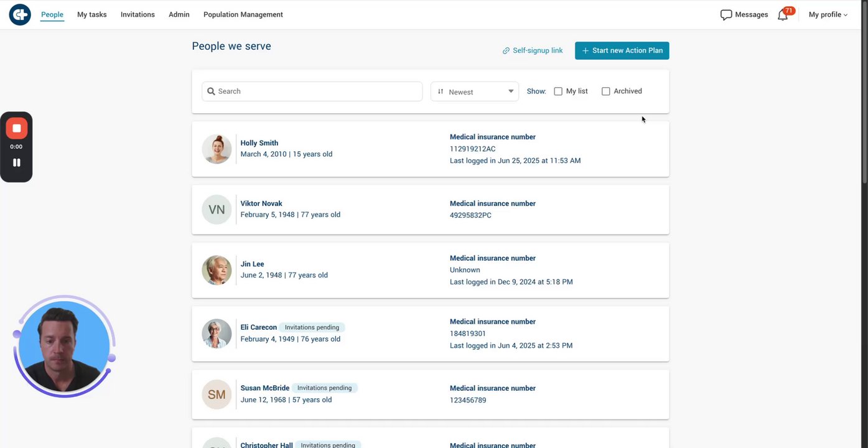This screenshot has height=448, width=868.
Task: Check the Archived checkbox
Action: click(606, 91)
